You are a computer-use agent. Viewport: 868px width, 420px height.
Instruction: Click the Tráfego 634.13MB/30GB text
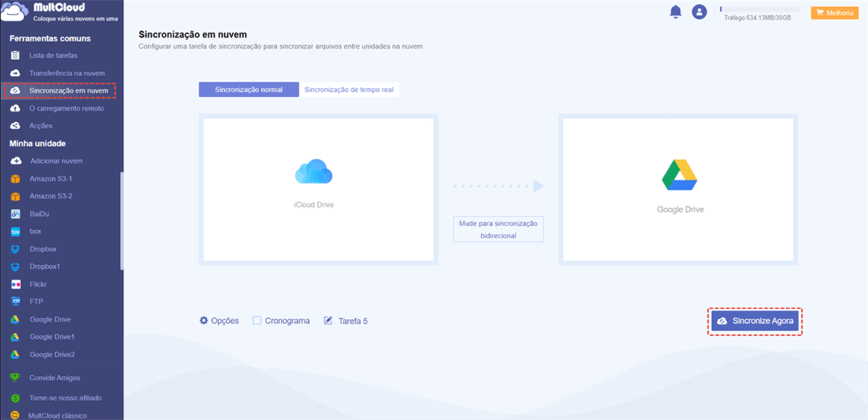click(x=757, y=17)
